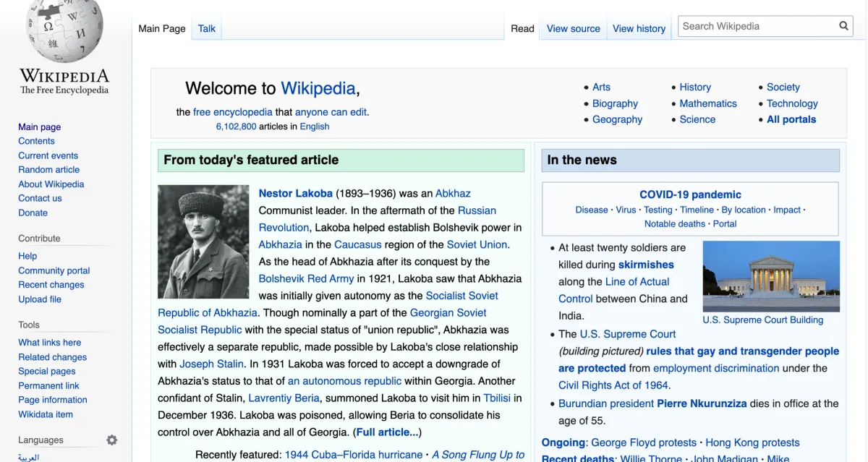This screenshot has width=868, height=462.
Task: Click the Full article... link
Action: 387,432
